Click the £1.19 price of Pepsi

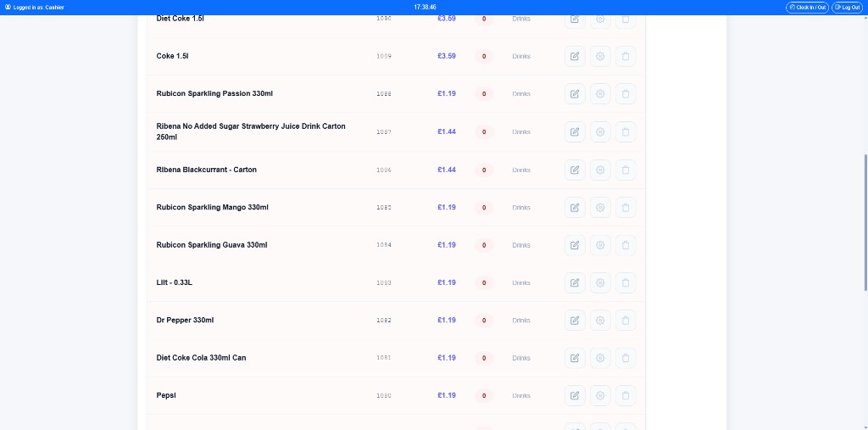pos(447,395)
